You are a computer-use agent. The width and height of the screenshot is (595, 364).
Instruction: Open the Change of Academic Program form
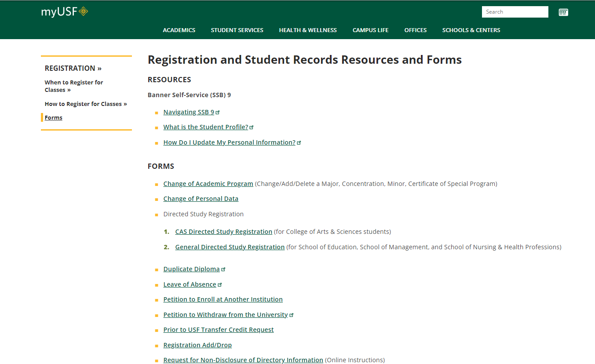tap(208, 184)
